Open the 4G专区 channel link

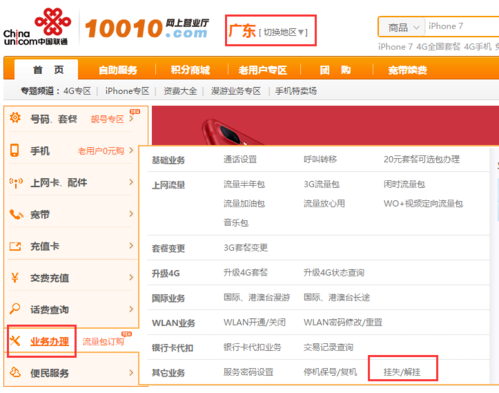point(77,91)
